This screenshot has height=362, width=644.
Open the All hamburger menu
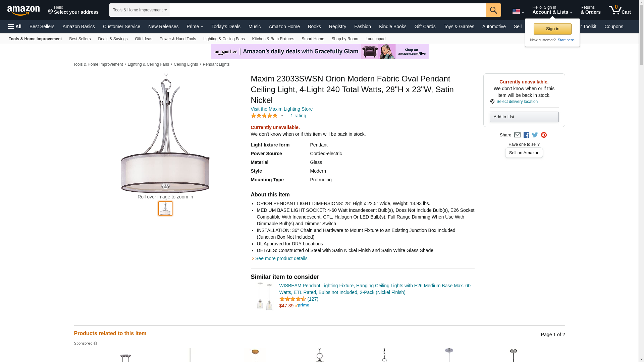click(x=15, y=26)
